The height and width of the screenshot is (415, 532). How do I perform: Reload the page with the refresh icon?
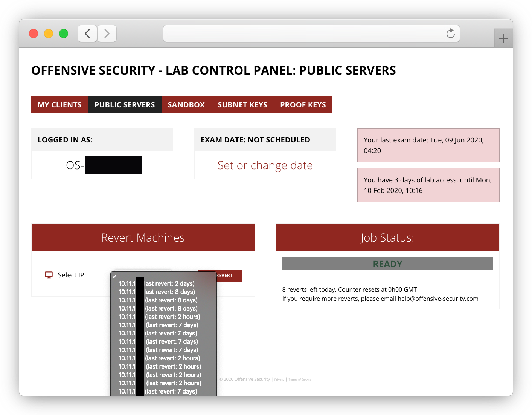tap(450, 34)
